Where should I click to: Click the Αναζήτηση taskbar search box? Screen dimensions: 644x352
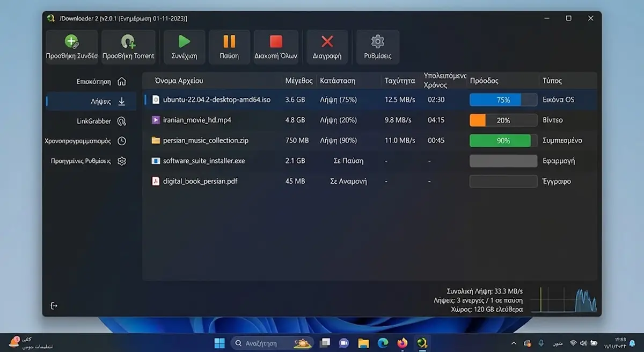click(273, 343)
